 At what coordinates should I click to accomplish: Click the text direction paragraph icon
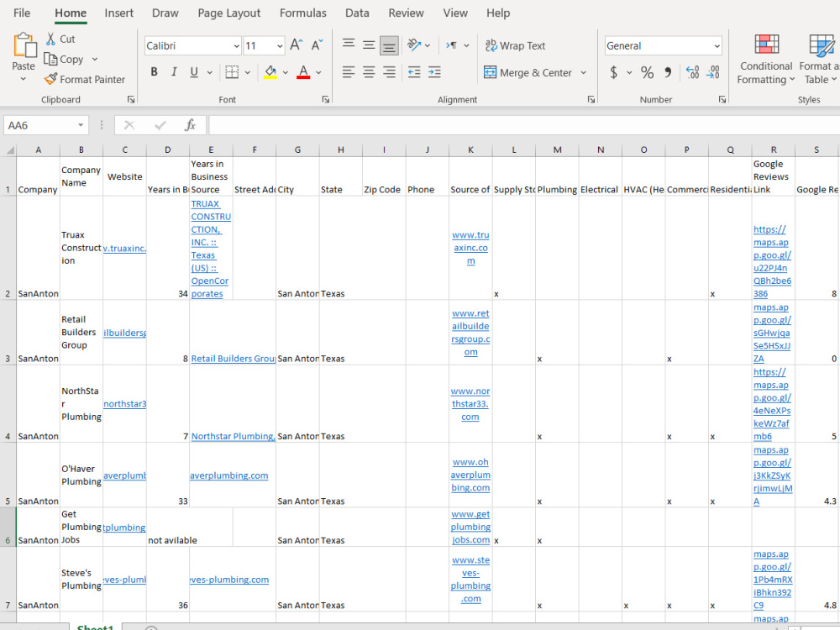click(452, 45)
